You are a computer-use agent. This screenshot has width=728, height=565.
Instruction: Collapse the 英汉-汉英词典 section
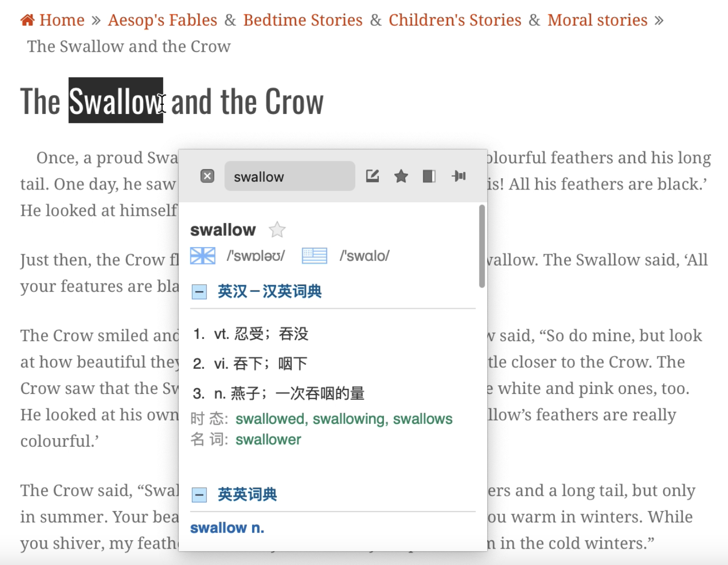pyautogui.click(x=199, y=292)
